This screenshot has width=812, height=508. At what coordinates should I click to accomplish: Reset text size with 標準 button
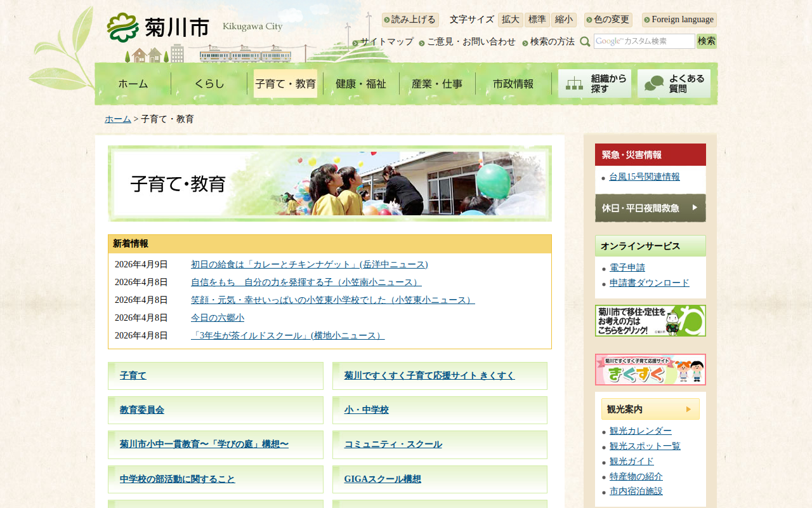tap(537, 20)
